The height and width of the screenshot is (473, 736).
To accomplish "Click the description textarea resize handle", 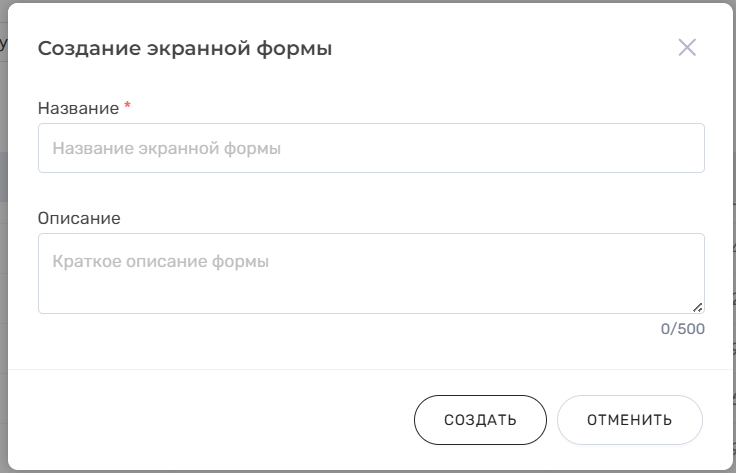I will pos(697,306).
